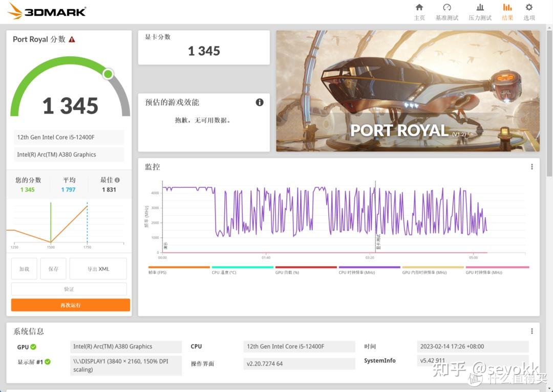This screenshot has width=553, height=392.
Task: Click the time value 2023-02-14 17:26 +08:00
Action: 473,346
